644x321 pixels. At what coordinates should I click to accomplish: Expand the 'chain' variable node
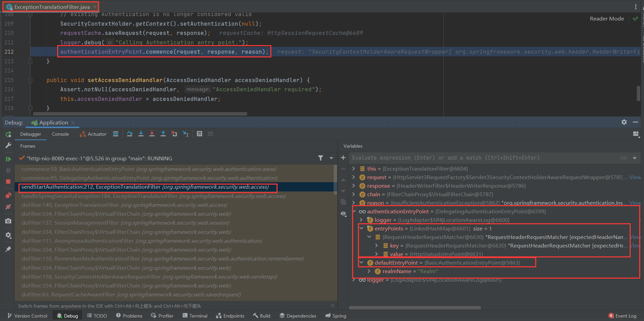click(354, 194)
